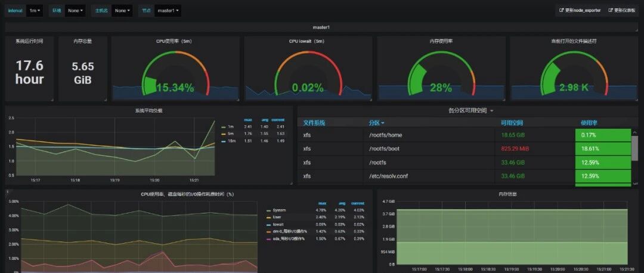
Task: Click the sort arrow on the 分区 column
Action: click(383, 123)
